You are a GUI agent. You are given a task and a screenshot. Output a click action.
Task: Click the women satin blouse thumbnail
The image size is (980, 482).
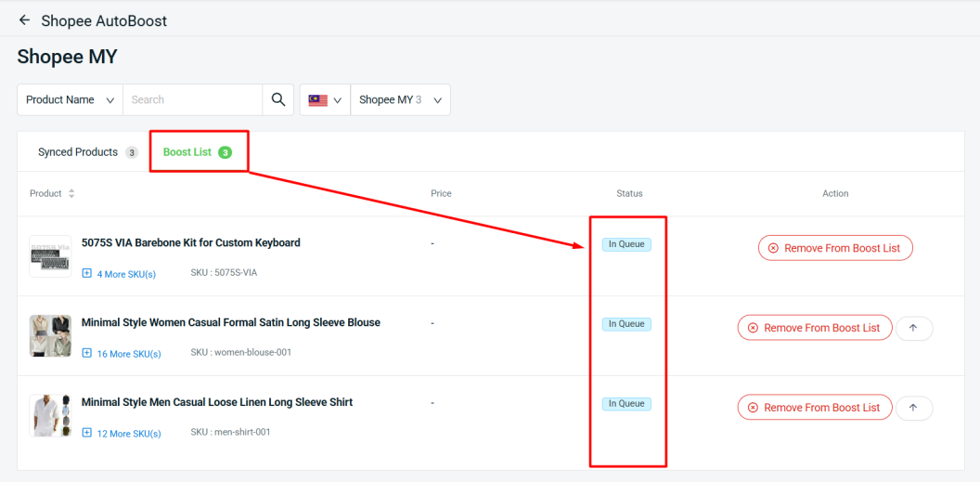pos(50,335)
